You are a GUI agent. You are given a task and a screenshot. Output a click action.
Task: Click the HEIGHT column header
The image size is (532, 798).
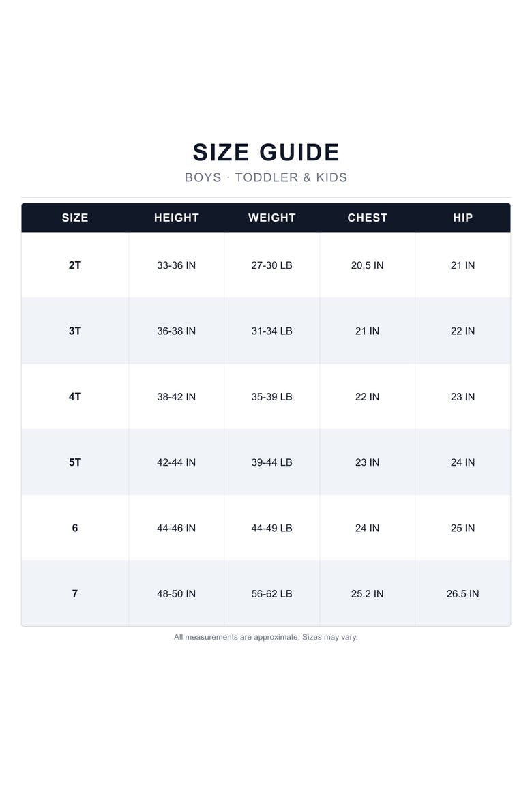pyautogui.click(x=176, y=218)
